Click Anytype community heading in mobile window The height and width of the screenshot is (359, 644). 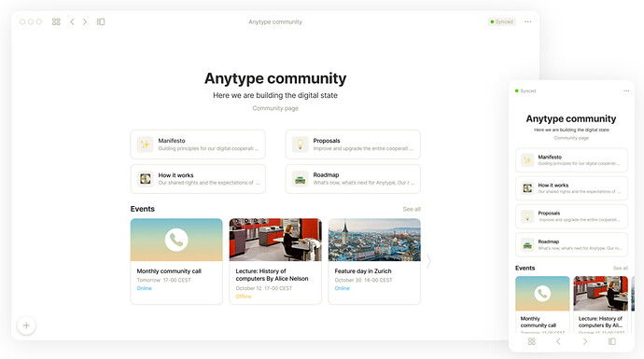click(x=571, y=119)
